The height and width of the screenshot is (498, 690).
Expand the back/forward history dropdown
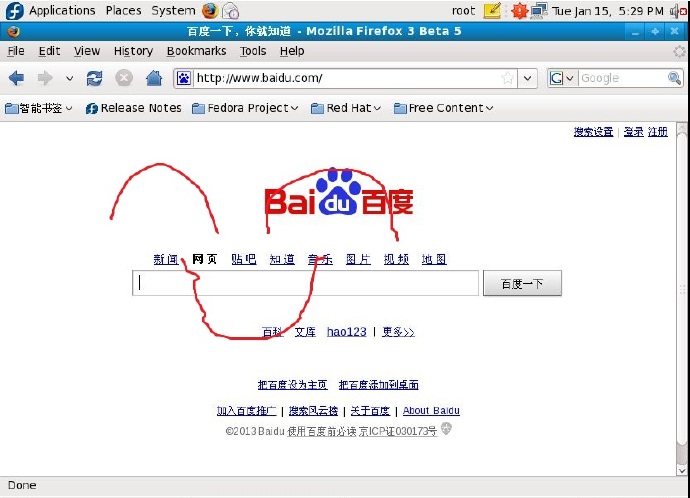[69, 78]
